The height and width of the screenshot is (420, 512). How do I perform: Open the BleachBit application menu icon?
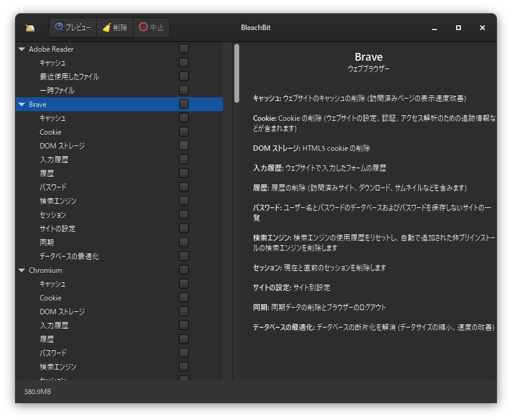(x=30, y=28)
